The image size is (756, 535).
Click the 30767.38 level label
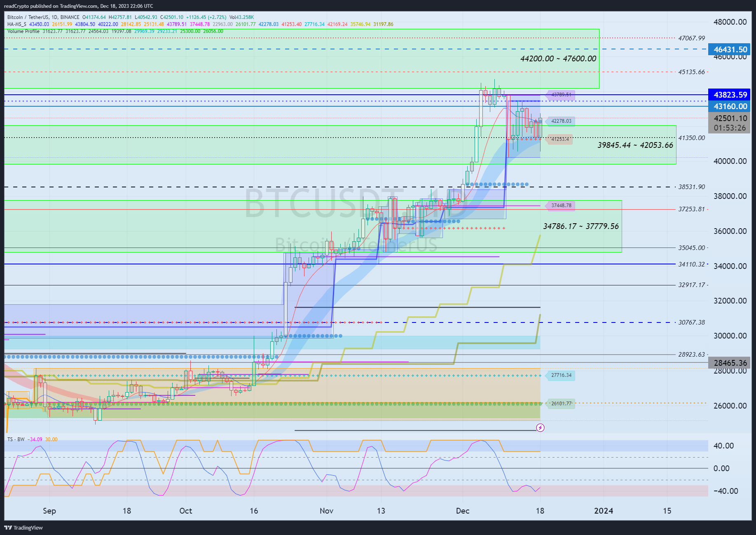point(692,322)
